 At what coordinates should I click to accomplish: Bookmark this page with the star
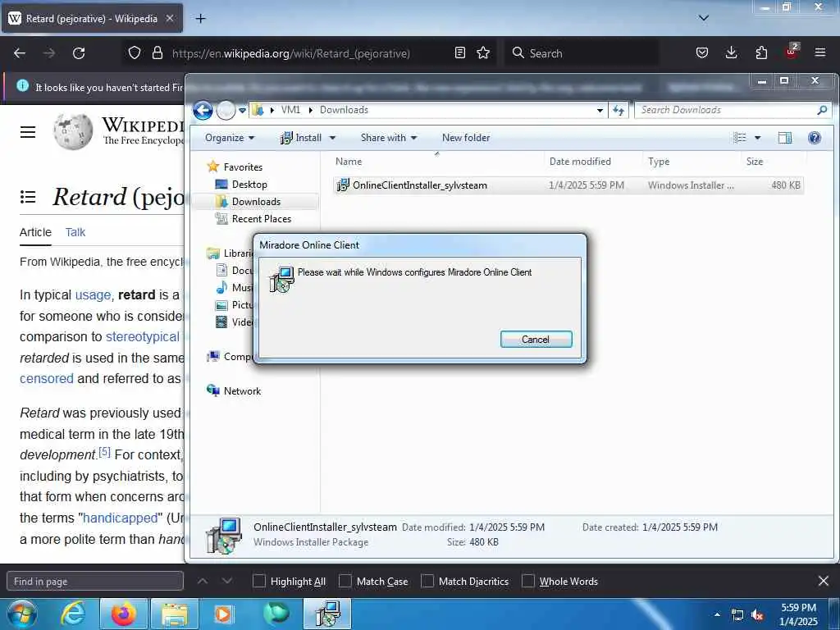click(483, 53)
